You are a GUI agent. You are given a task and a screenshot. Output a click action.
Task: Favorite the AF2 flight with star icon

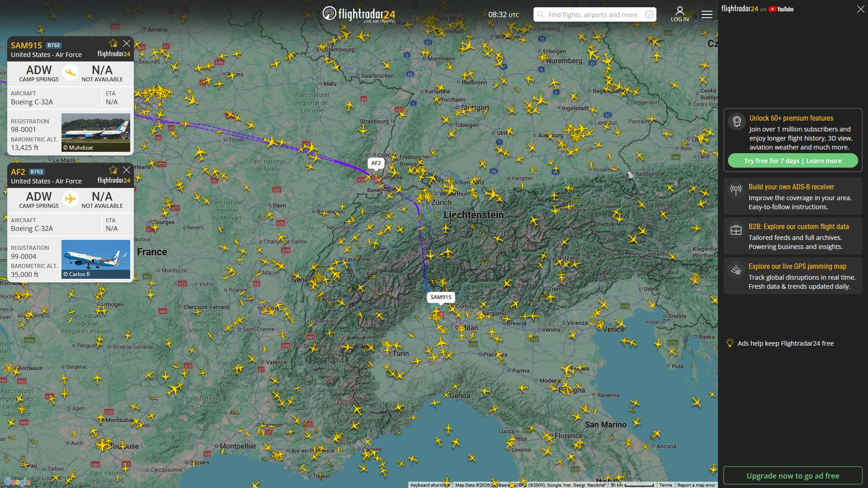(113, 170)
